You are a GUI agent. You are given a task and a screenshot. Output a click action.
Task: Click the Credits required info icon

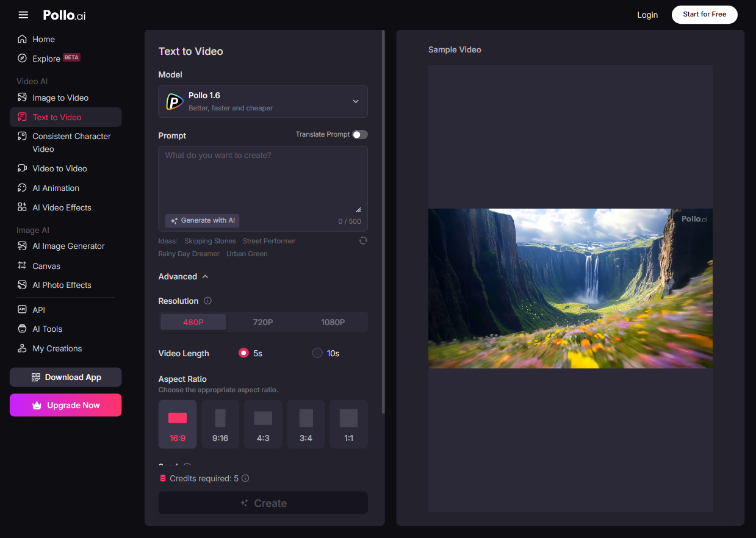tap(245, 479)
